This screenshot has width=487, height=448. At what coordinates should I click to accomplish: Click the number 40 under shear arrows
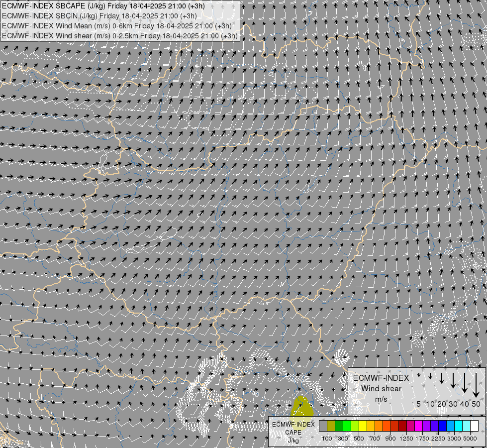pos(465,404)
